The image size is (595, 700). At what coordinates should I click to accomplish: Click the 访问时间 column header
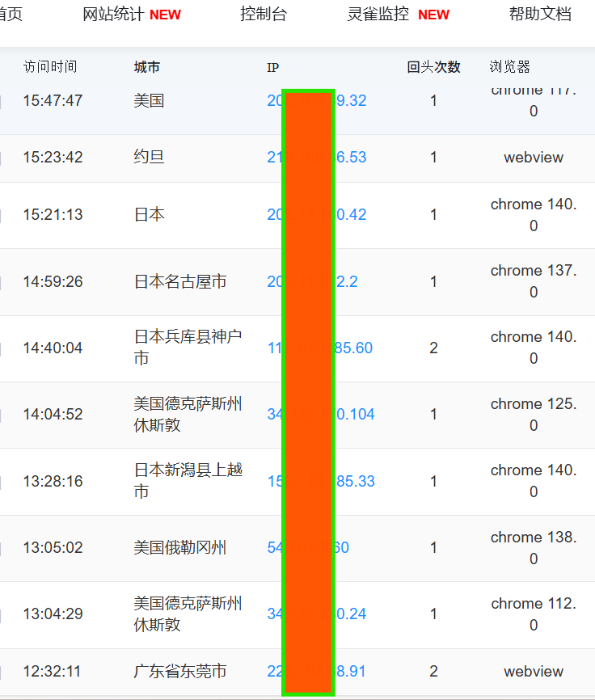click(50, 67)
